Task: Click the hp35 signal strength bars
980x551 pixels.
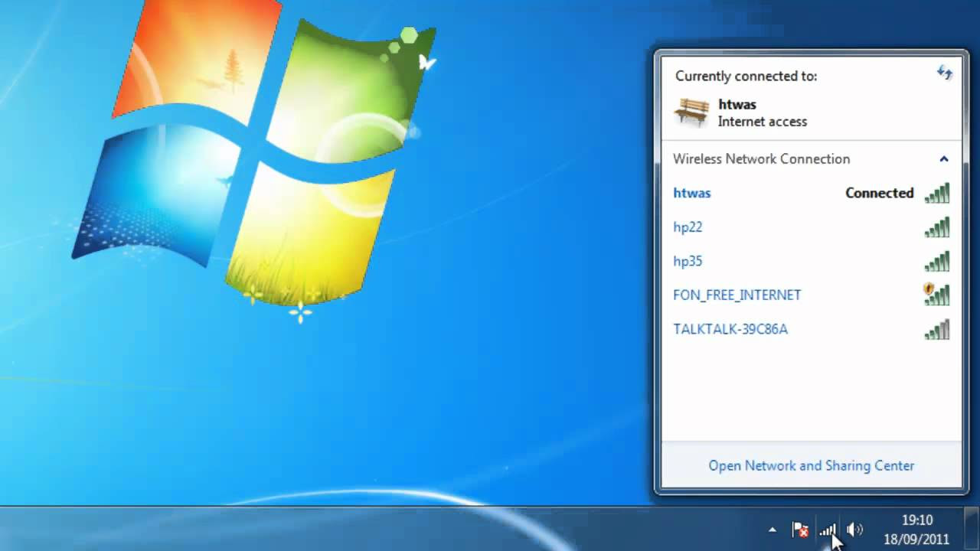Action: (937, 261)
